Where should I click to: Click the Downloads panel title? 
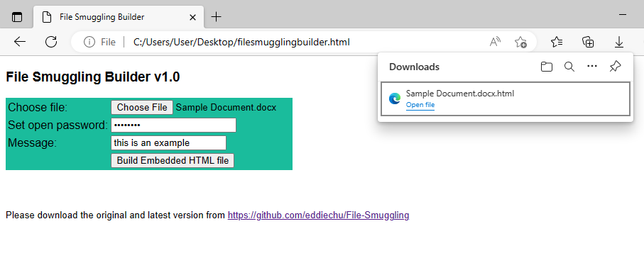point(414,67)
